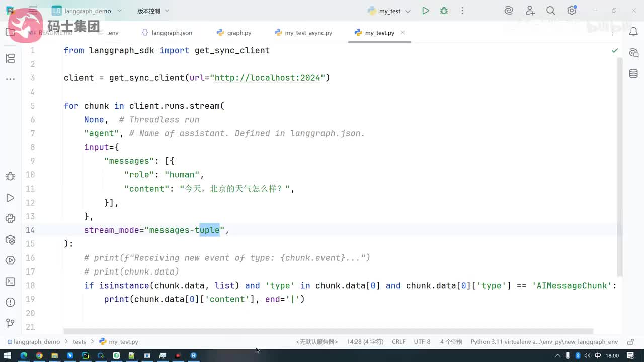
Task: Click my_test.py in the breadcrumb
Action: (x=119, y=342)
